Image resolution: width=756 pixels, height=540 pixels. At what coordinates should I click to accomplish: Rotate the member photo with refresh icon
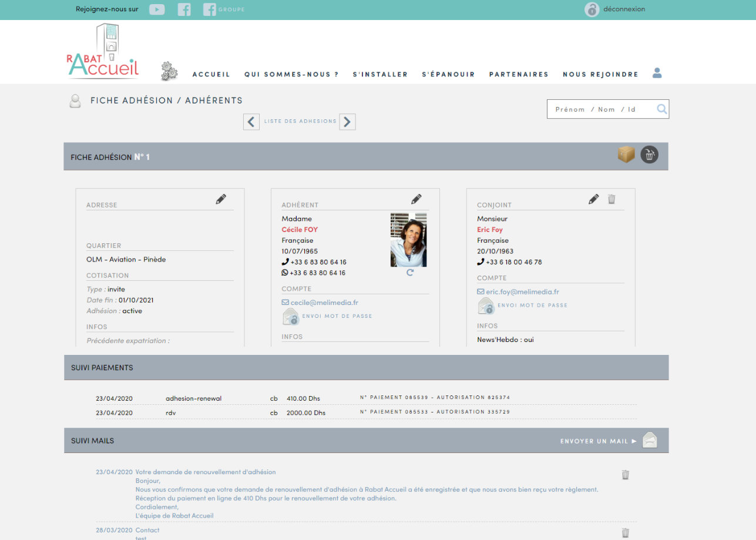point(410,273)
